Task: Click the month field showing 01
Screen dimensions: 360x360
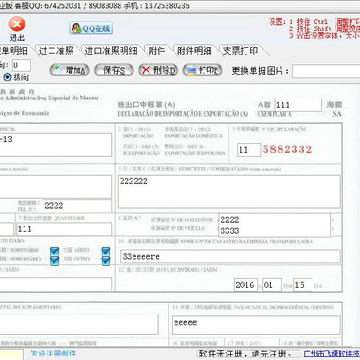Action: point(272,285)
